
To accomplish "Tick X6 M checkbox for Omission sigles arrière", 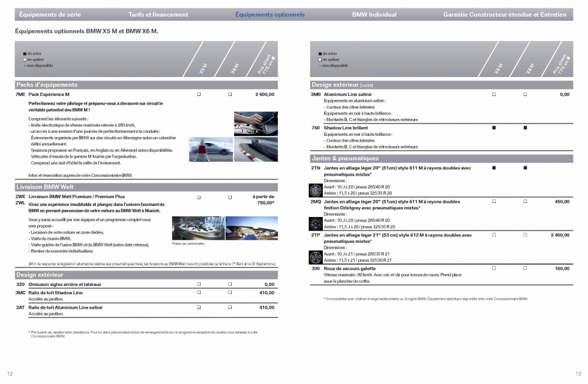I will pos(230,284).
